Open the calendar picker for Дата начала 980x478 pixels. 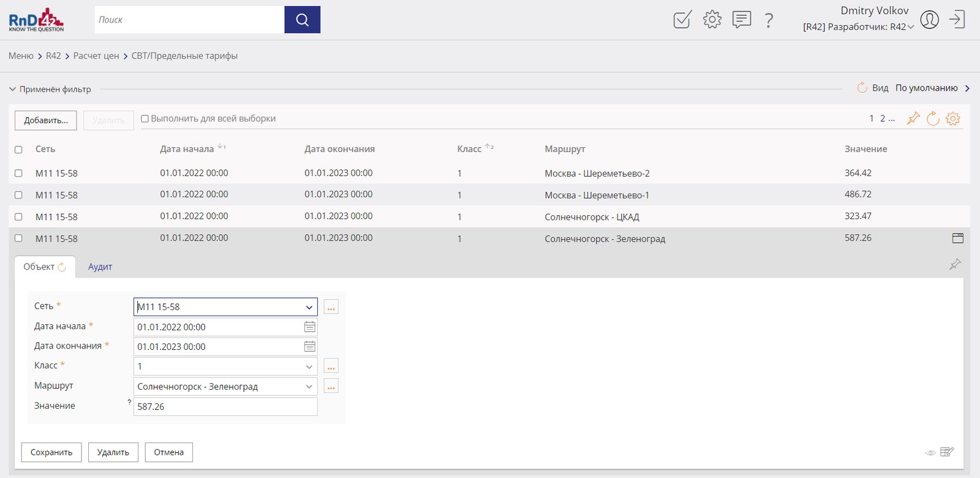coord(310,327)
